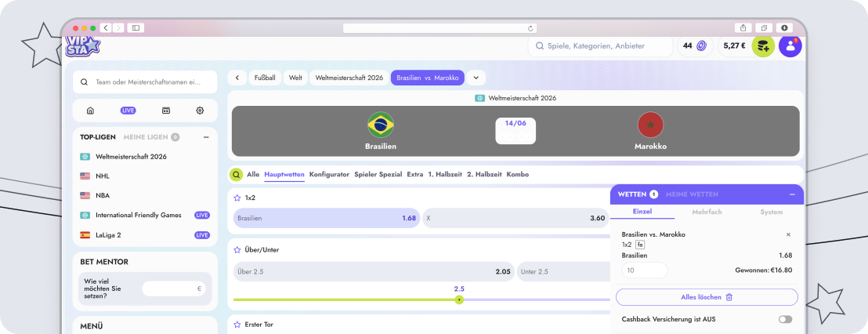This screenshot has width=868, height=334.
Task: Click the Brasilien vs Marokko breadcrumb
Action: click(428, 78)
